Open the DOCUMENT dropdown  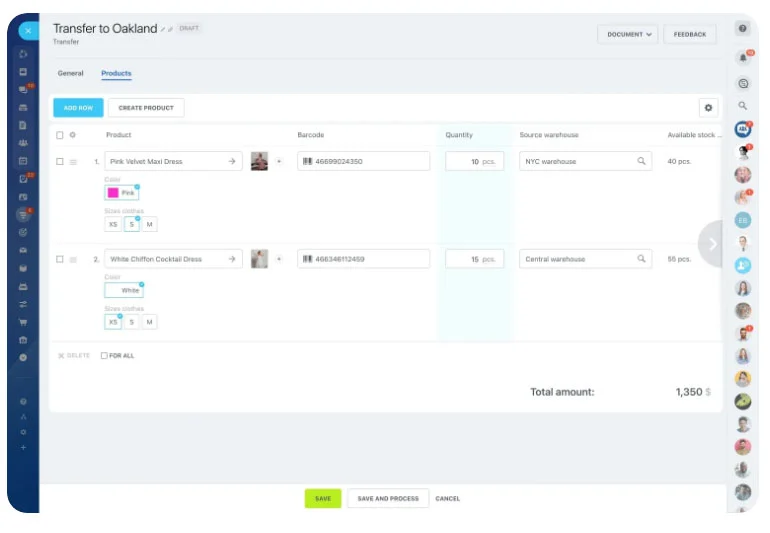tap(627, 34)
